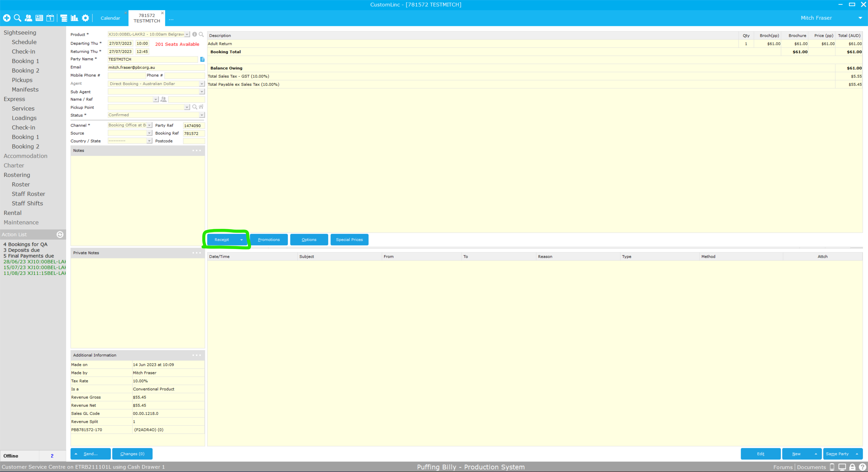Screen dimensions: 868x472
Task: Open the settings gear icon in toolbar
Action: click(86, 18)
